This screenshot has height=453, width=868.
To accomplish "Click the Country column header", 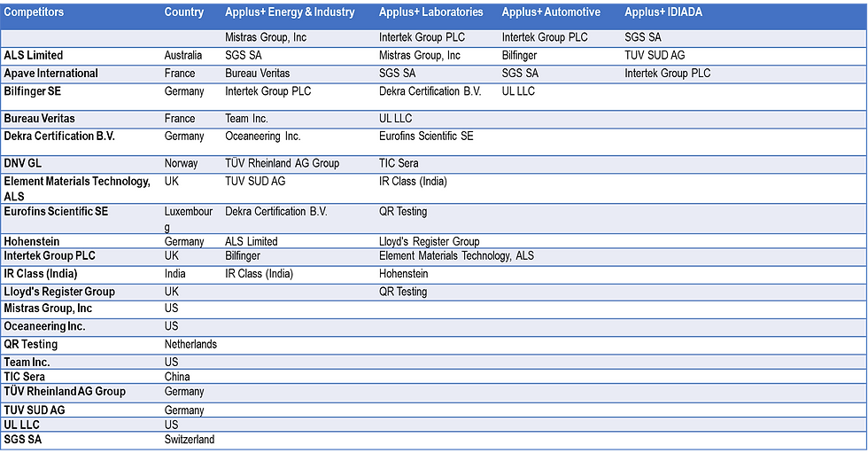I will [x=184, y=12].
